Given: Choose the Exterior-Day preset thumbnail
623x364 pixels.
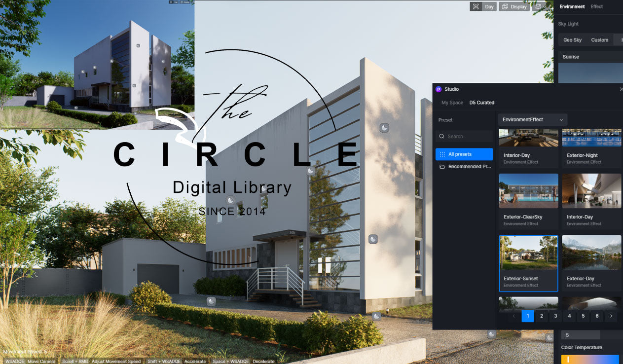Looking at the screenshot, I should [591, 253].
